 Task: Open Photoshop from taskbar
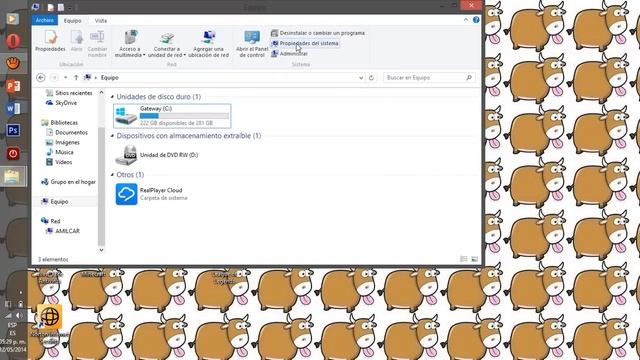[x=13, y=131]
